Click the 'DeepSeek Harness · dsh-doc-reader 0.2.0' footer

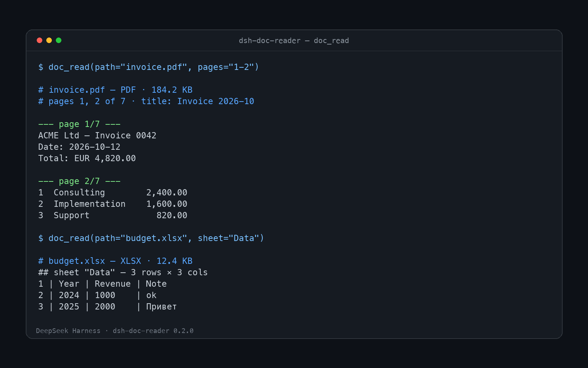[x=115, y=331]
